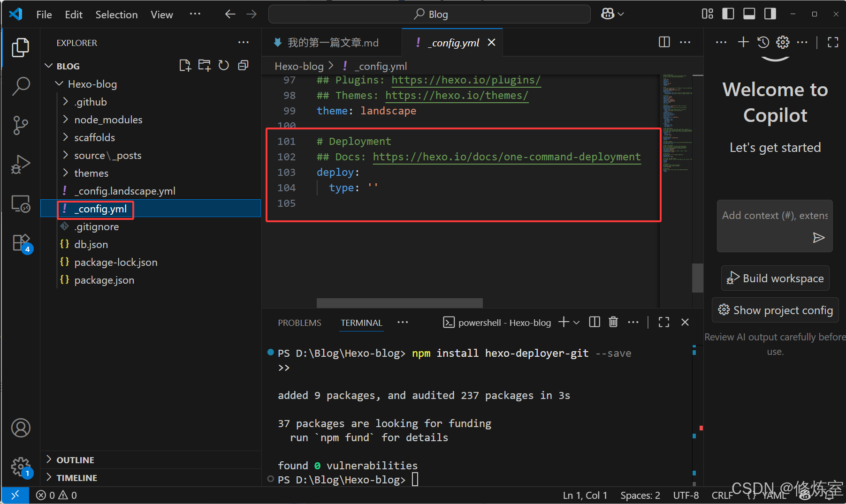Click errors and warnings count in status bar

[x=56, y=495]
